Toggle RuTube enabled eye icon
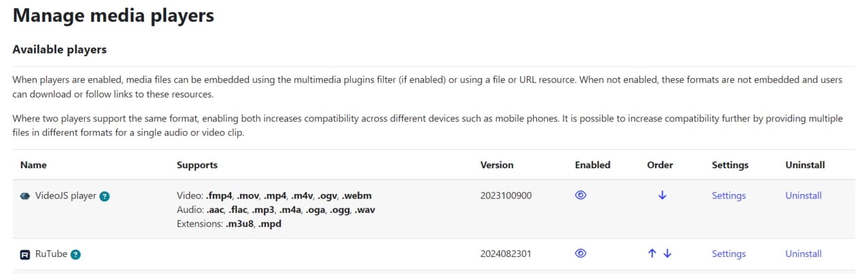This screenshot has width=868, height=274. pos(580,253)
